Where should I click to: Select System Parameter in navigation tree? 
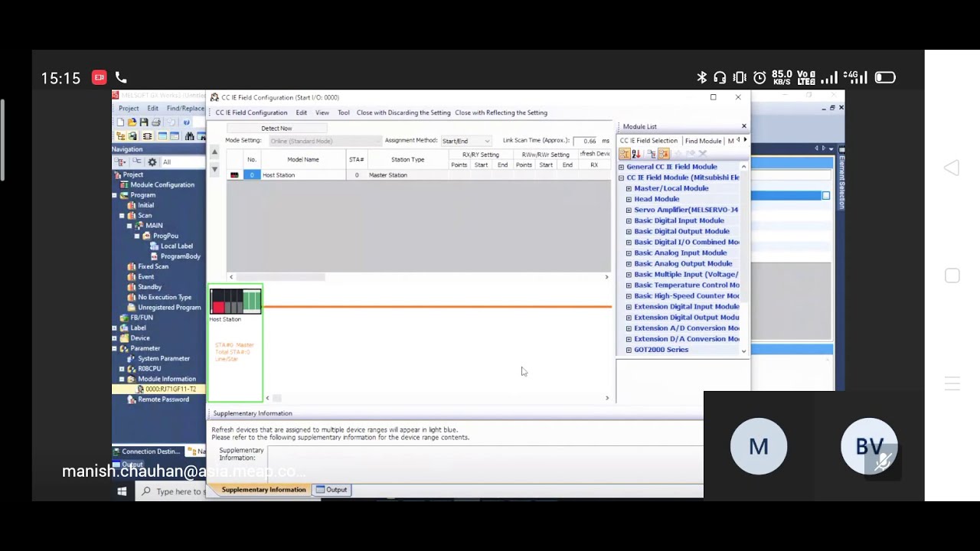tap(164, 359)
